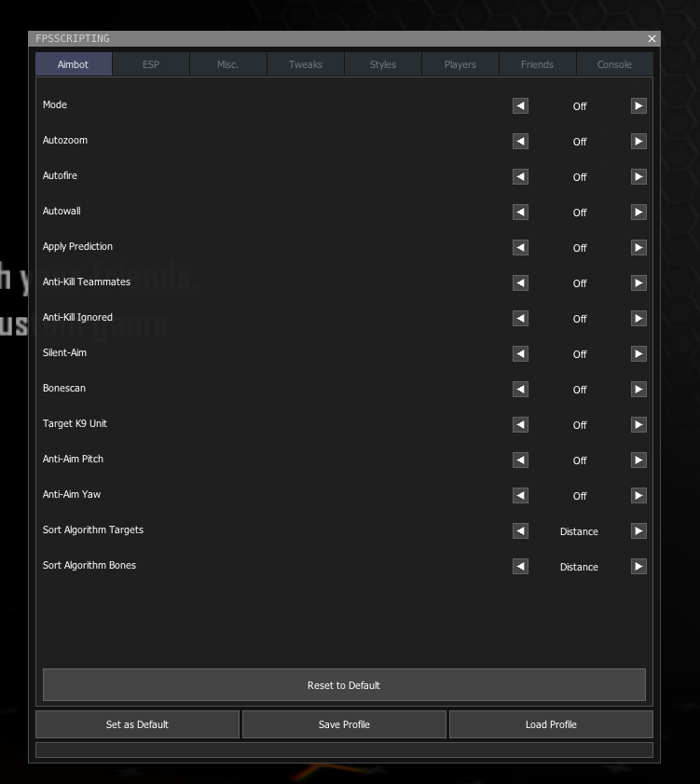Switch to the Console tab
The image size is (700, 784).
[x=614, y=64]
